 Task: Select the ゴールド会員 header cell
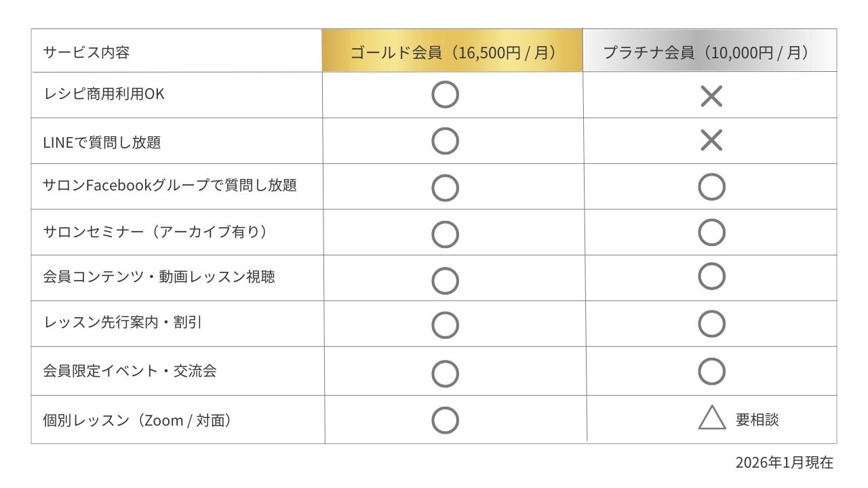tap(452, 52)
